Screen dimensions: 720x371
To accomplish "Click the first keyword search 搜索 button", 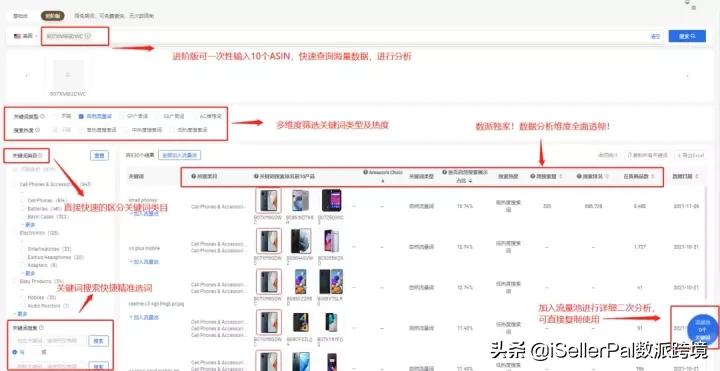I will click(98, 341).
